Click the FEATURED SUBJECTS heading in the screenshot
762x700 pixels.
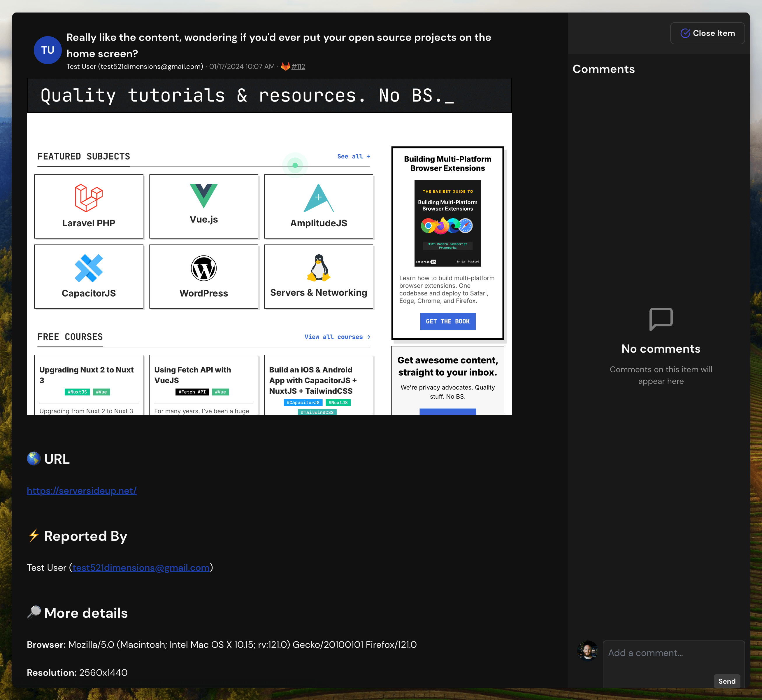coord(84,156)
